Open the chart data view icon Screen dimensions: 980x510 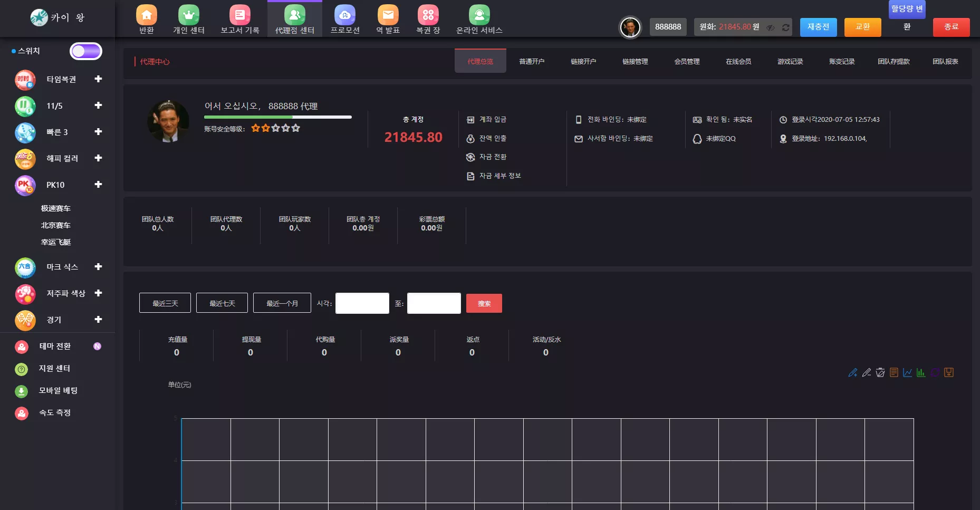click(893, 372)
